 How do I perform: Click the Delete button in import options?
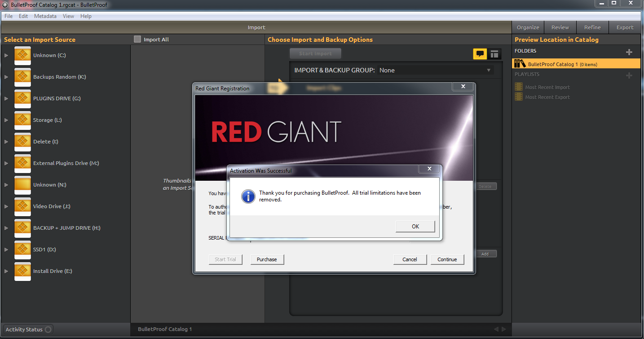[485, 186]
